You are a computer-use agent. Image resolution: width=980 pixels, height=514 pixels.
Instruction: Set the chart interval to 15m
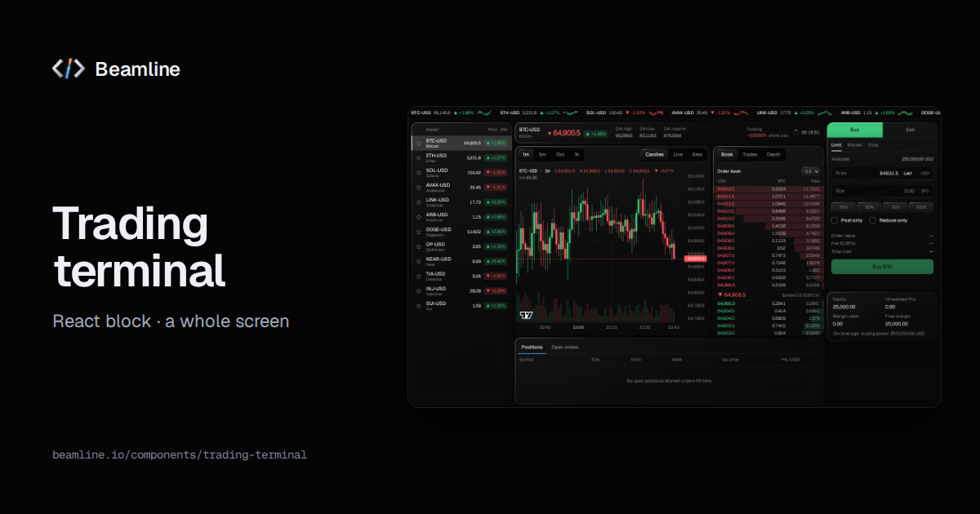tap(559, 154)
